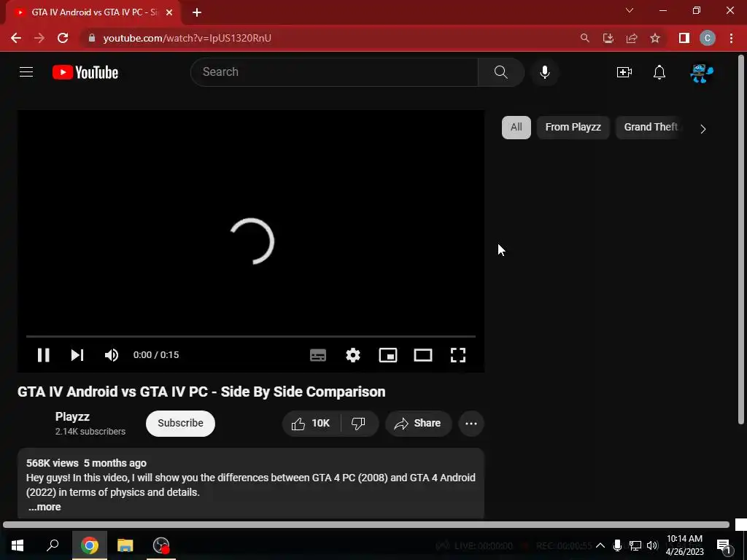
Task: Open the notifications bell
Action: (659, 72)
